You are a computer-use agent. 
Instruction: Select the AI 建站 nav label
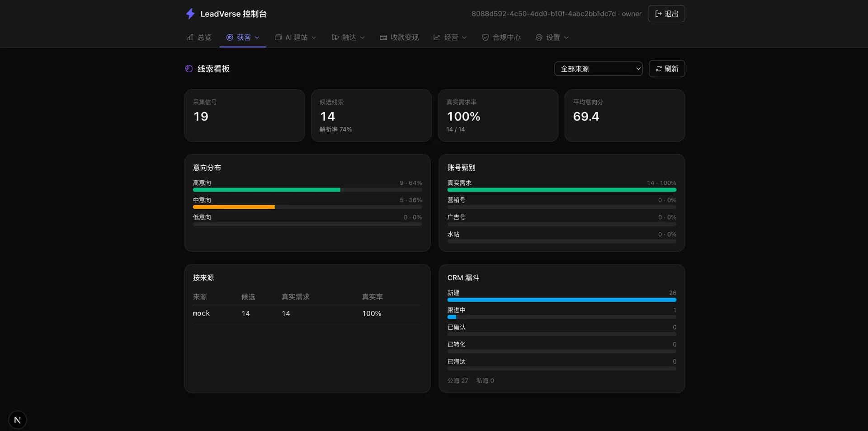(297, 37)
